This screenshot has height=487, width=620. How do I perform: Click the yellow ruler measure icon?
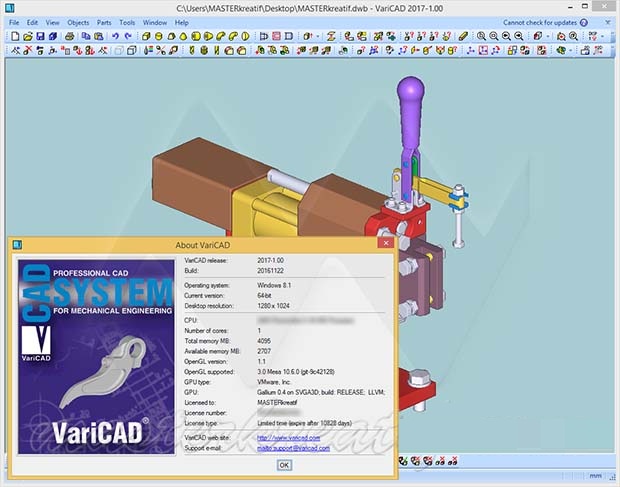coord(463,36)
